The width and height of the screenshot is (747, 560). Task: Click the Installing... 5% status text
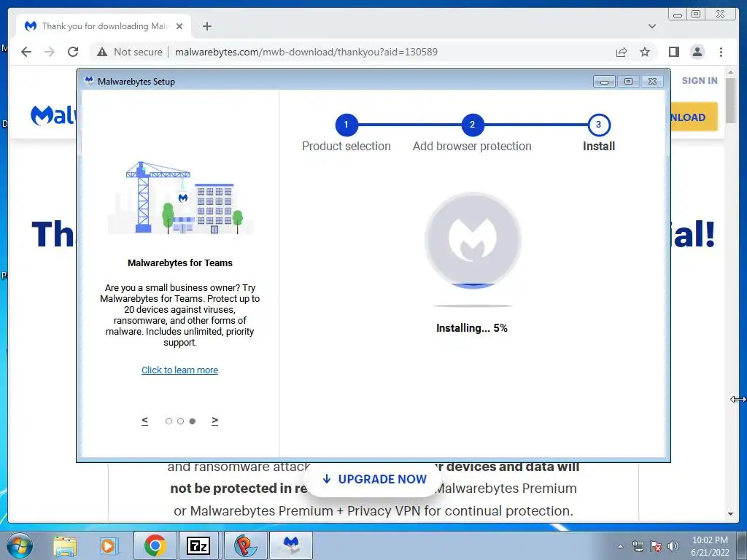click(x=472, y=328)
